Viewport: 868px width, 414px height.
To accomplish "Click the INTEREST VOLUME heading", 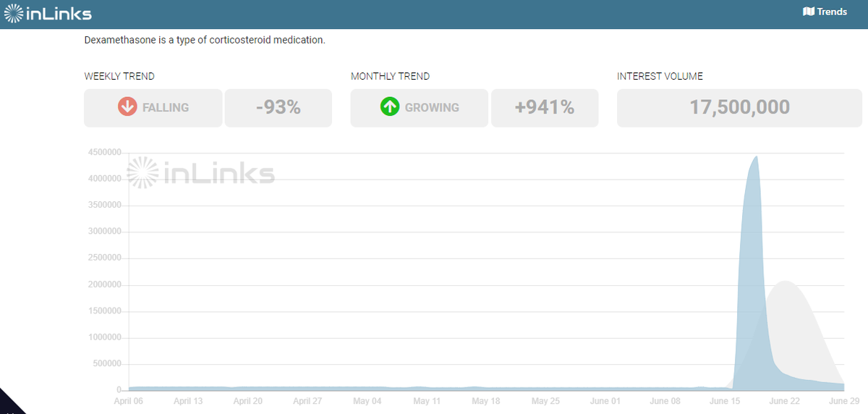I will [660, 76].
